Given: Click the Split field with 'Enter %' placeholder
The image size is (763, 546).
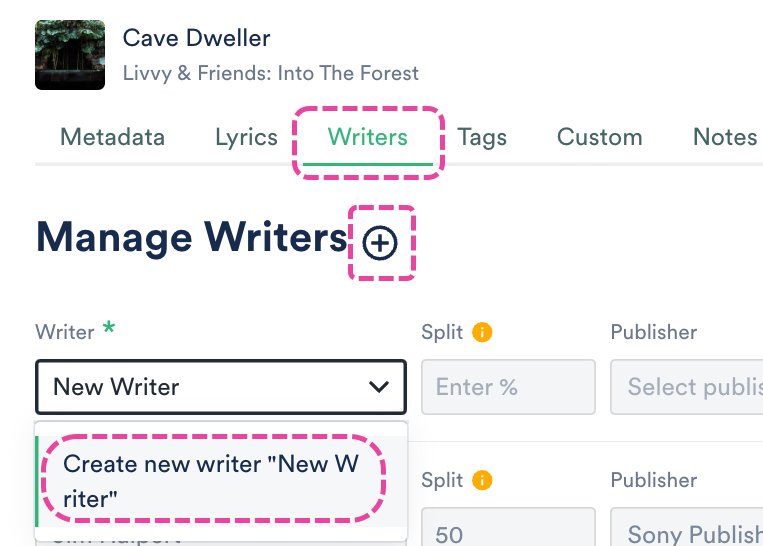Looking at the screenshot, I should click(x=508, y=387).
